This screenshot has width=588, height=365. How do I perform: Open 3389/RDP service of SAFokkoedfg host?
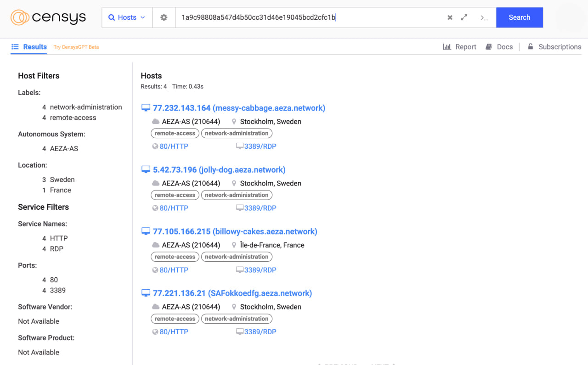[x=260, y=332]
